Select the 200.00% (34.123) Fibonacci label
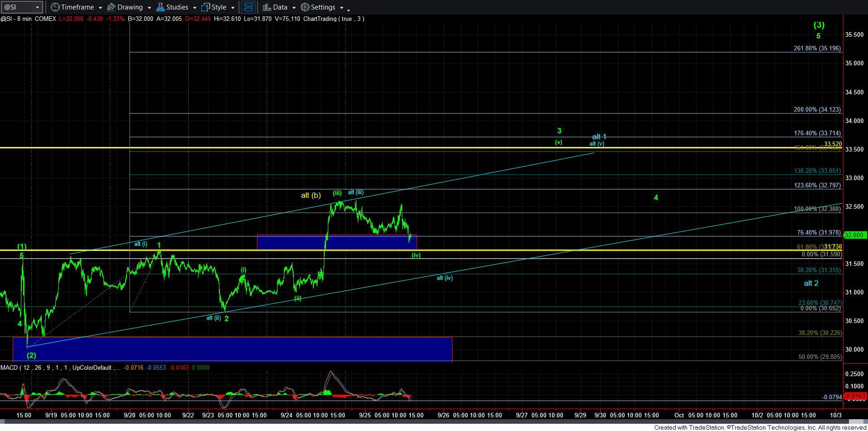 pyautogui.click(x=817, y=109)
